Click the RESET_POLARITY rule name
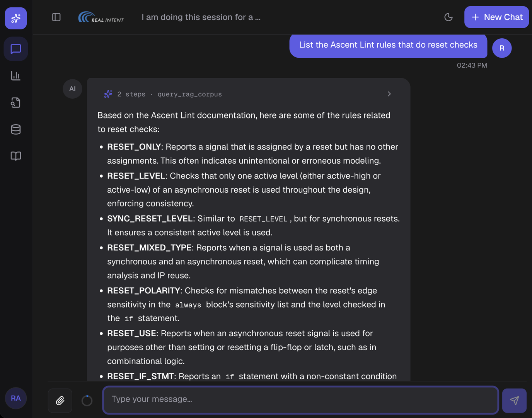 tap(143, 291)
